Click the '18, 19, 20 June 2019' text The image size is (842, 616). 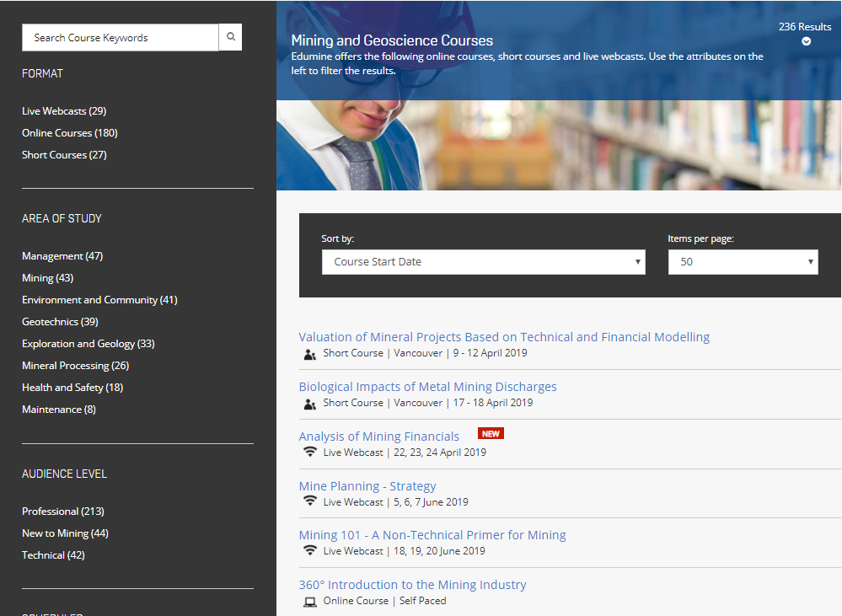click(439, 551)
